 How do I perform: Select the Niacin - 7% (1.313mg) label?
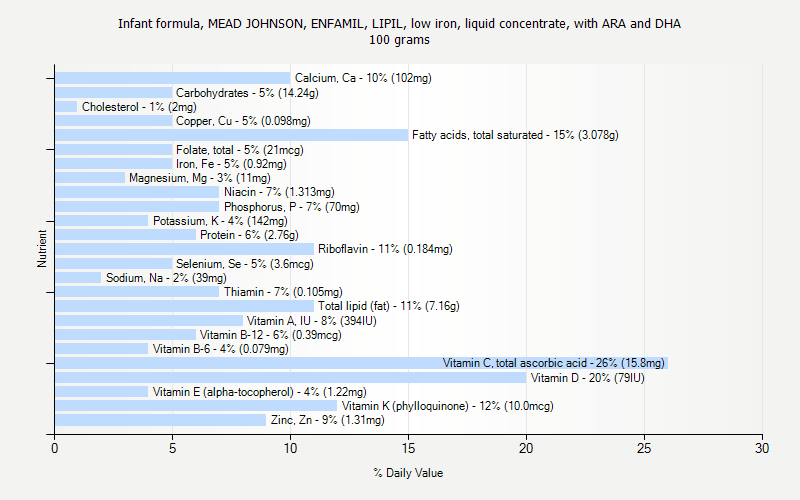click(x=280, y=192)
